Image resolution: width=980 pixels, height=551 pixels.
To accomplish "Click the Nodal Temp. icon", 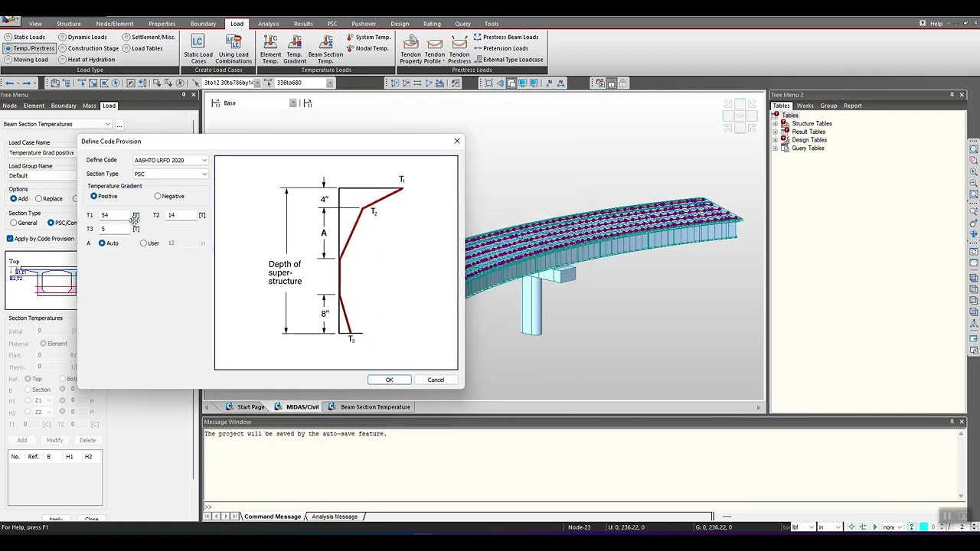I will [367, 48].
